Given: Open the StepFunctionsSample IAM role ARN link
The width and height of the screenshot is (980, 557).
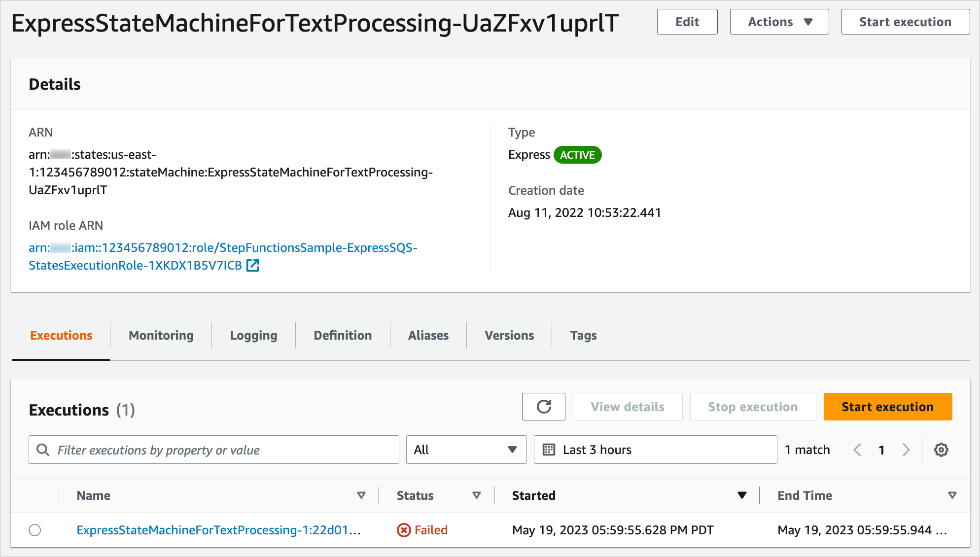Looking at the screenshot, I should coord(223,256).
